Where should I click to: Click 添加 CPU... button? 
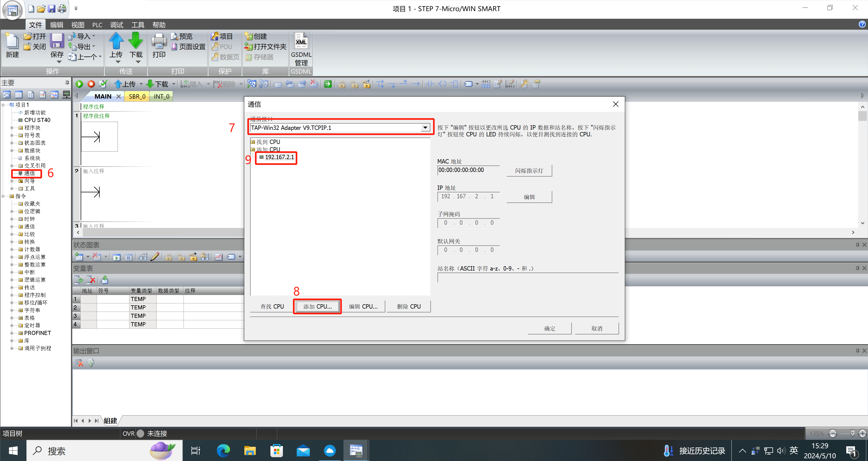[x=317, y=306]
